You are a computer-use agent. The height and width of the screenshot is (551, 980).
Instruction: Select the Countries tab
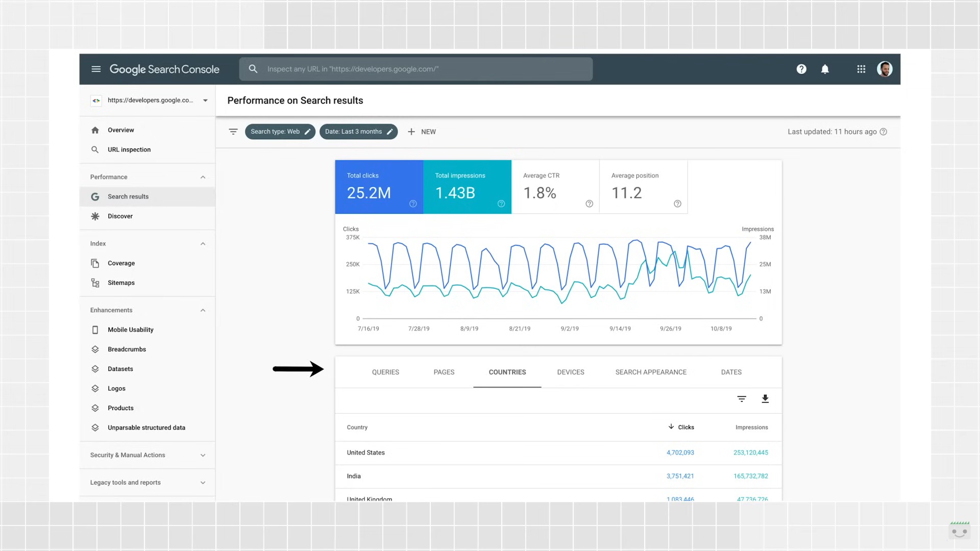tap(507, 372)
